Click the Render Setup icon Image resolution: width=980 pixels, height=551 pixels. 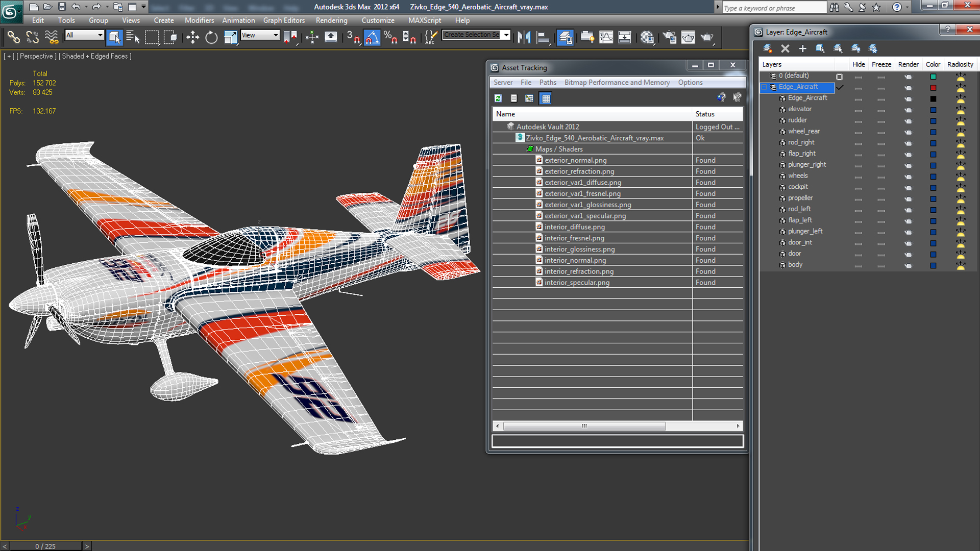coord(669,37)
